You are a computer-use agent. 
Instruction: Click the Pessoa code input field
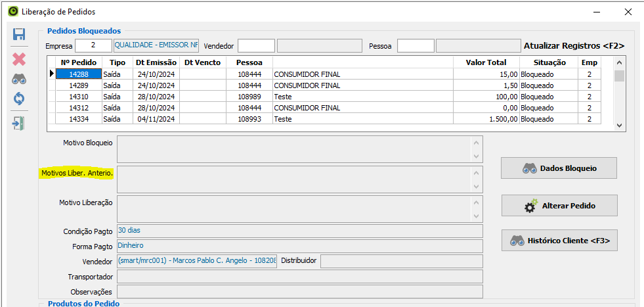(416, 45)
